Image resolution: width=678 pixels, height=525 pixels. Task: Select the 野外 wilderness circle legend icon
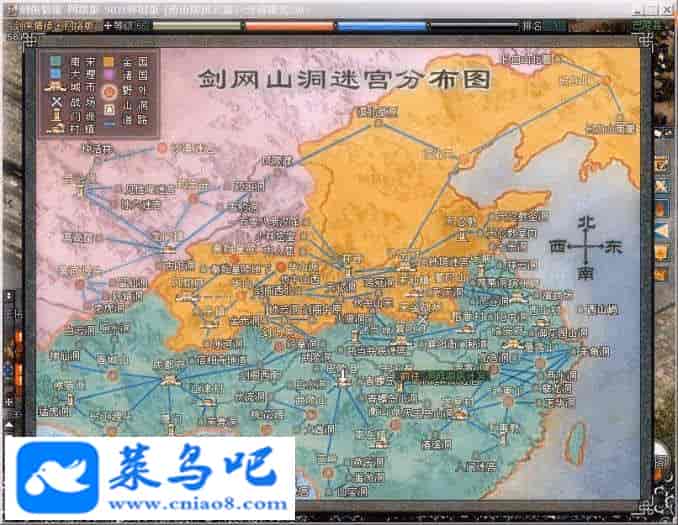pos(109,91)
